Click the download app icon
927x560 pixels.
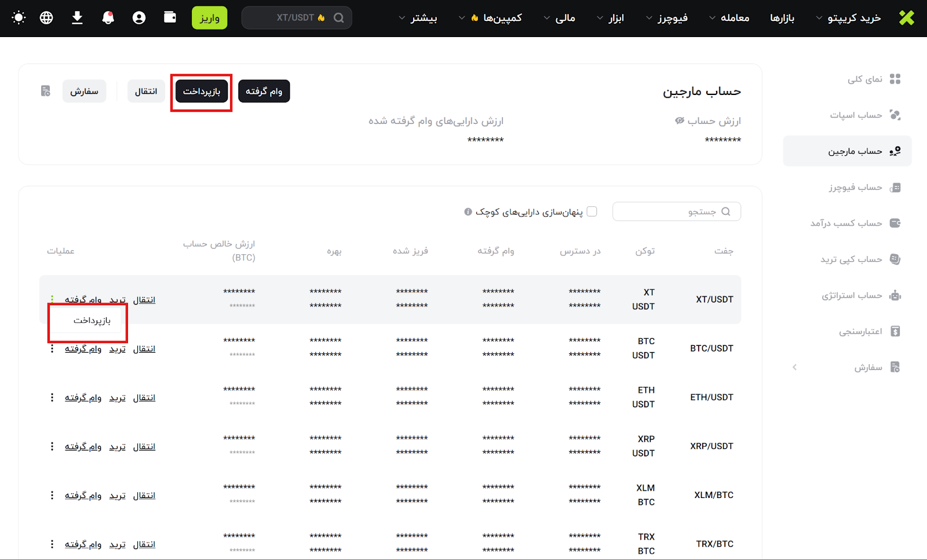point(77,18)
